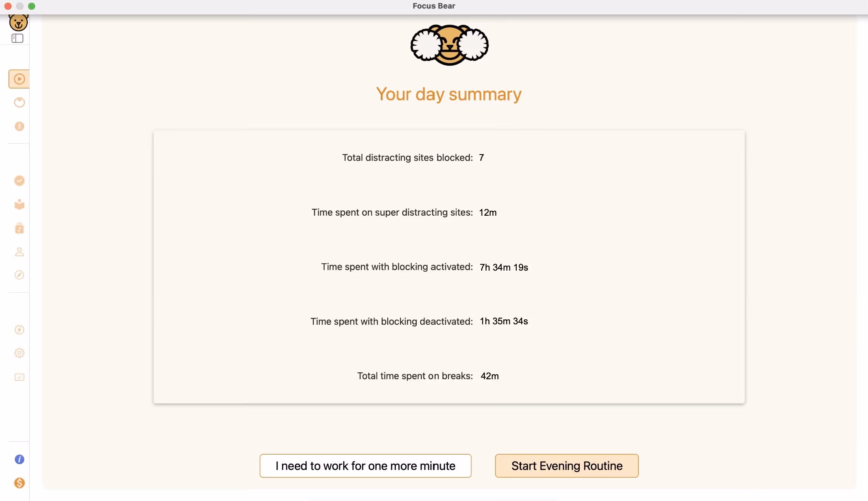This screenshot has width=868, height=501.
Task: Click the supplements bottle icon
Action: (19, 228)
